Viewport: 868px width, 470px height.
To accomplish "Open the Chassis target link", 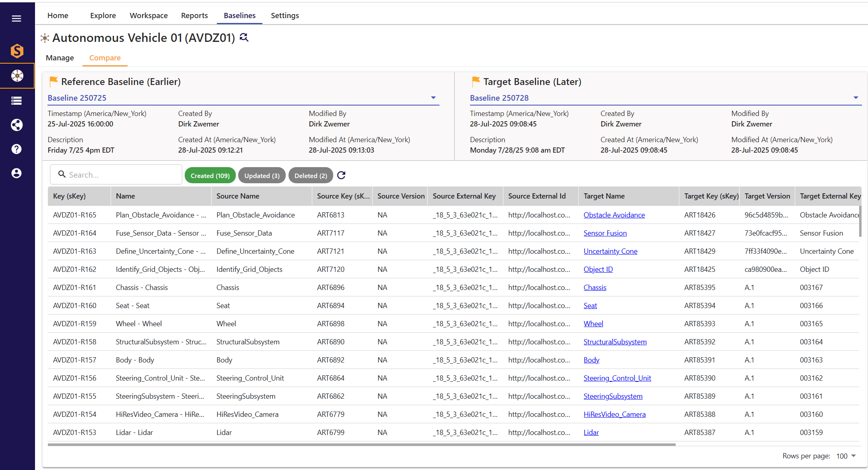I will 595,288.
